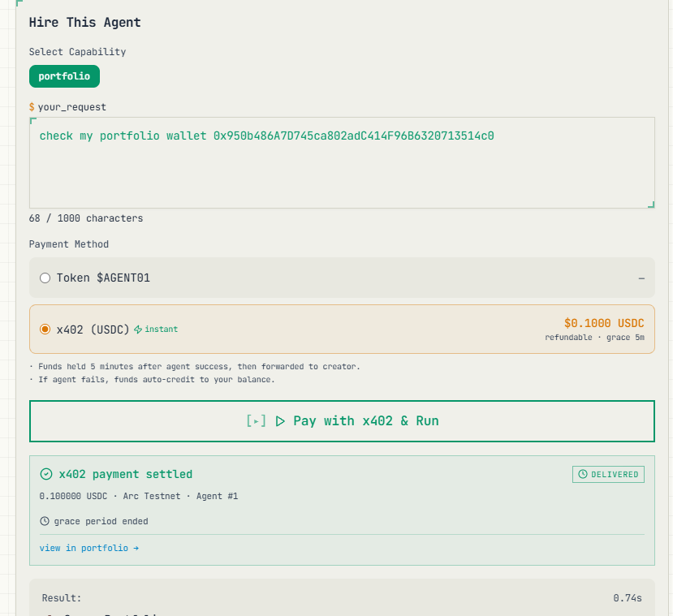
Task: Click inside the your_request text area
Action: (x=342, y=162)
